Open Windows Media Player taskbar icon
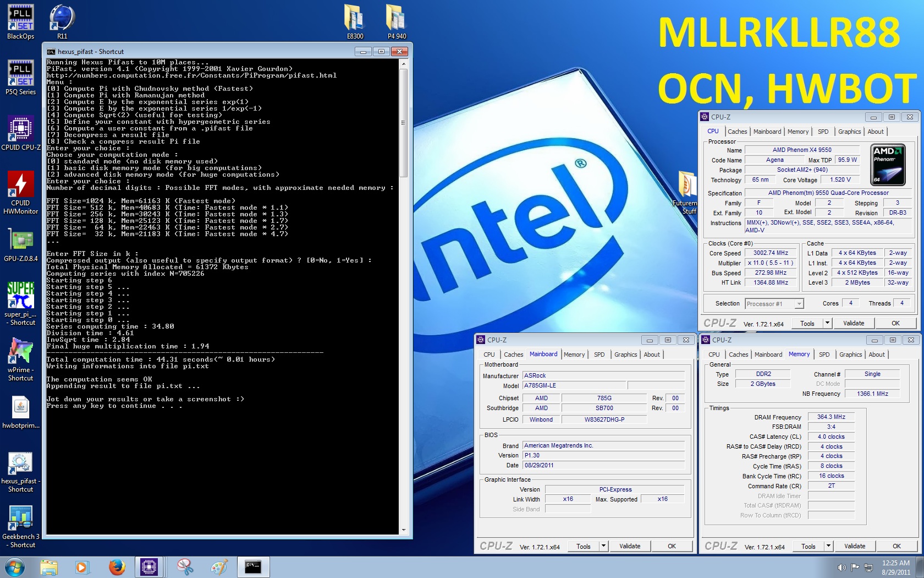Screen dimensions: 924x578 [82, 567]
